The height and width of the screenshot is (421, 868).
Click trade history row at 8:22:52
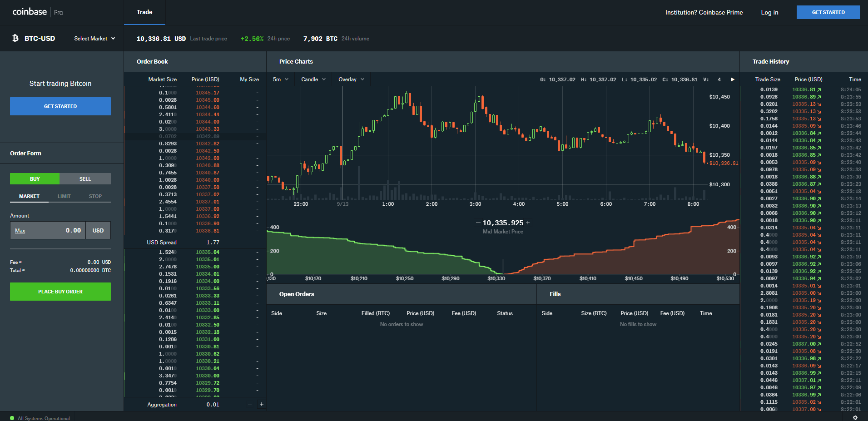[x=804, y=344]
